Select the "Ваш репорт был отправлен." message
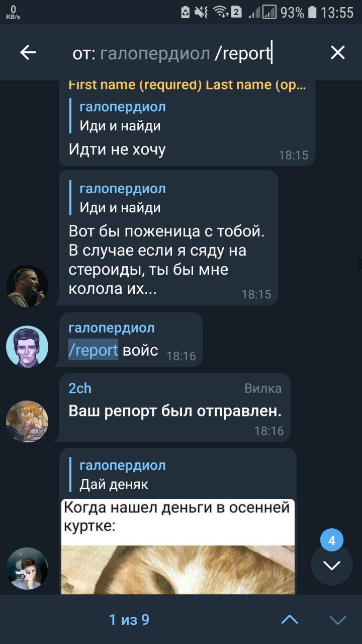Screen dimensions: 362x644 pyautogui.click(x=175, y=411)
